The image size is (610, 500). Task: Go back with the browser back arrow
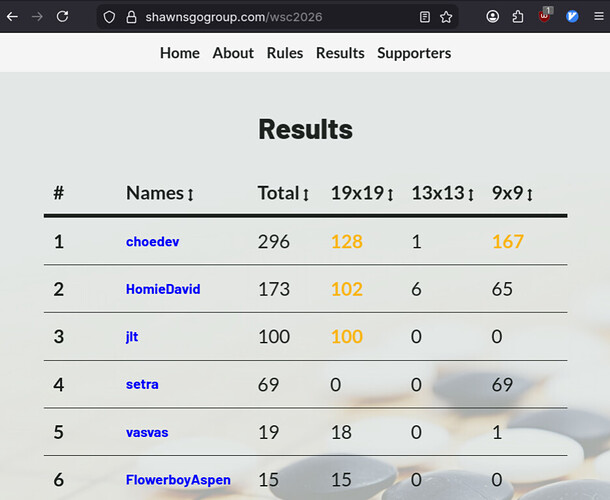point(12,17)
